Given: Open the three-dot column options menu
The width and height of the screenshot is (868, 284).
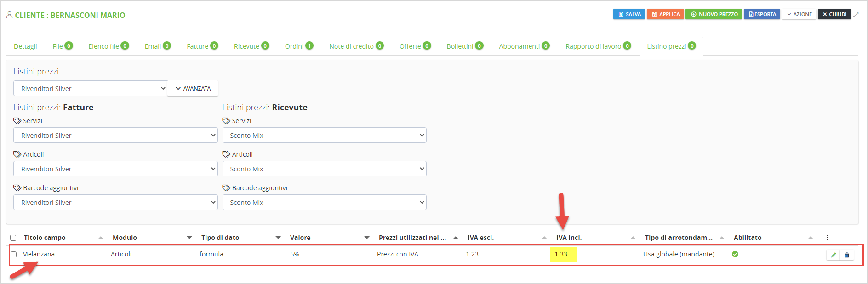Looking at the screenshot, I should pos(827,238).
